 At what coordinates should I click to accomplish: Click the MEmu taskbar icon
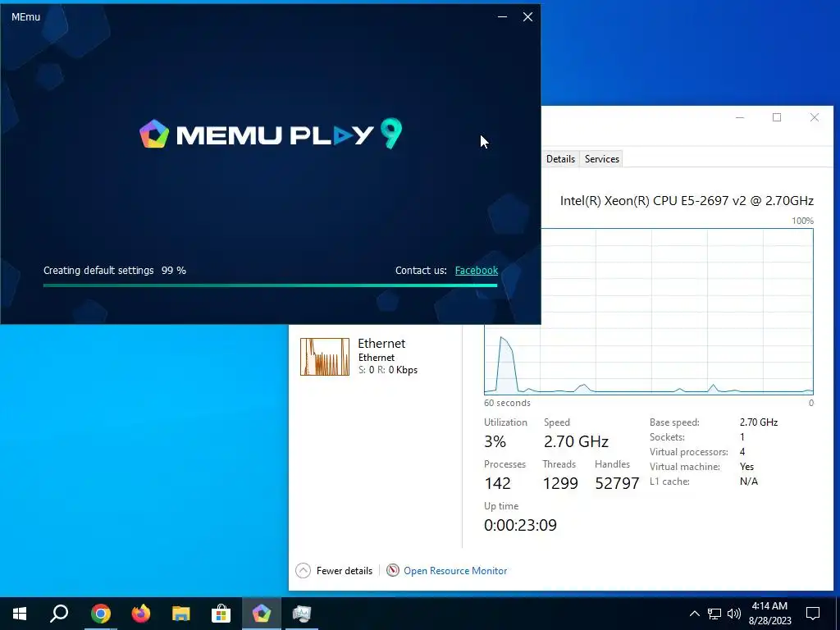(x=262, y=614)
